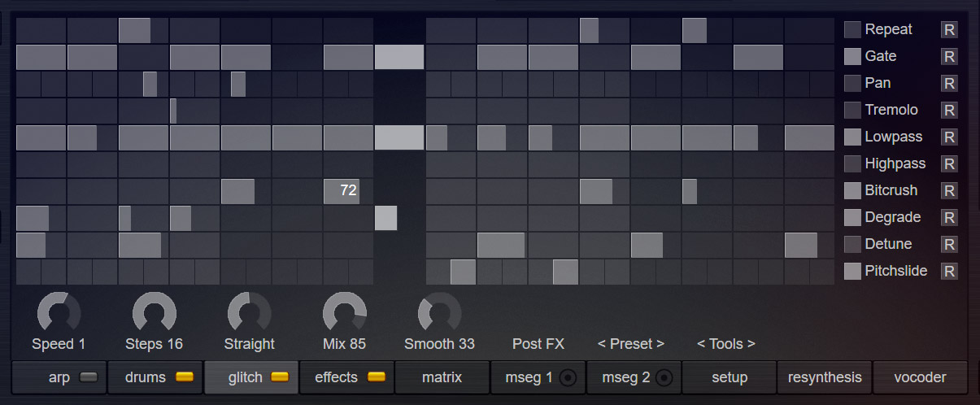Click the R button next to Bitcrush

949,191
